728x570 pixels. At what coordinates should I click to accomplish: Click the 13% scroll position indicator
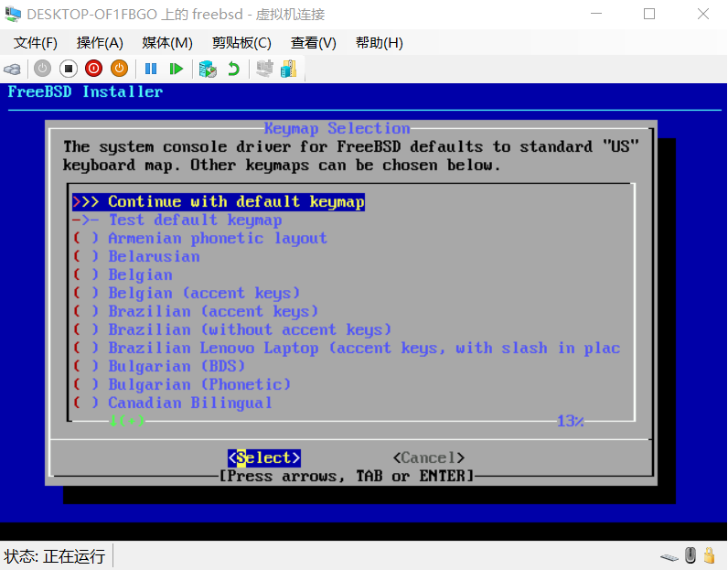pyautogui.click(x=570, y=421)
